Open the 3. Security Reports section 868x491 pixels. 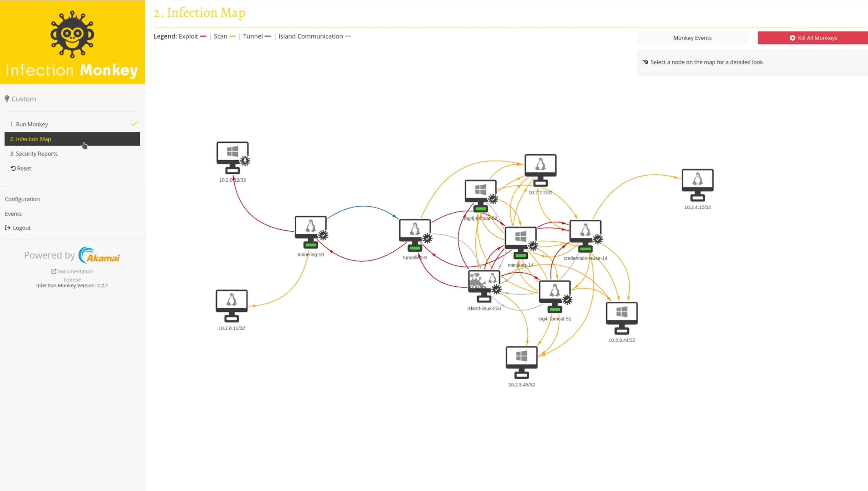coord(34,153)
